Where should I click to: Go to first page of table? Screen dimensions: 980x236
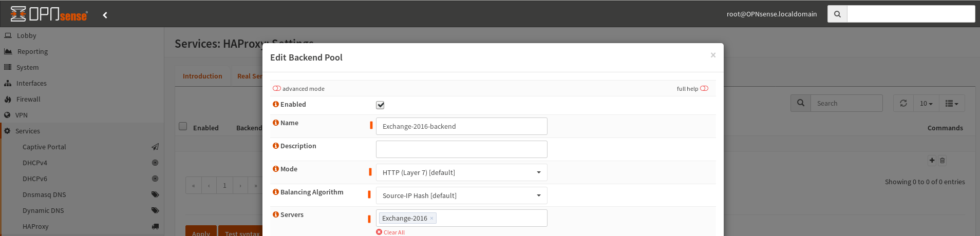194,185
